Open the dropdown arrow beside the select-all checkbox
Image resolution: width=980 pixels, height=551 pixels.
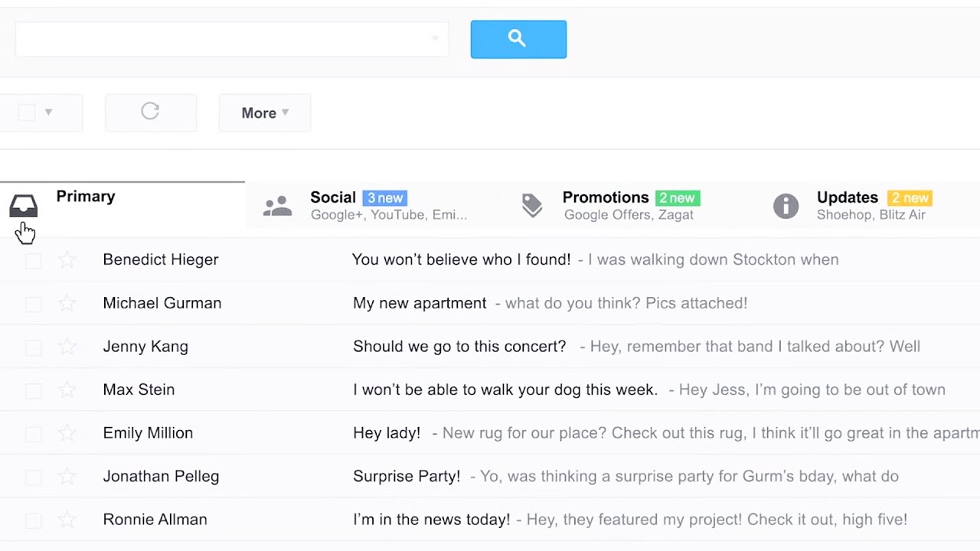tap(49, 112)
